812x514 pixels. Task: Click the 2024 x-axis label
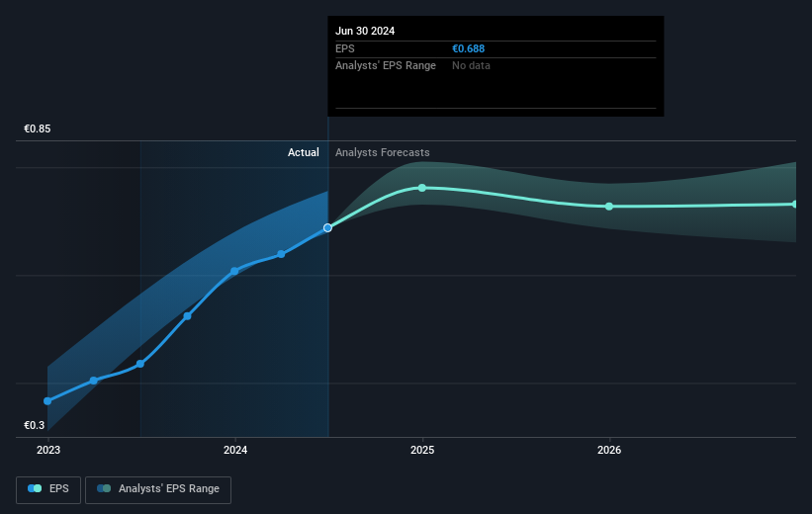coord(235,451)
